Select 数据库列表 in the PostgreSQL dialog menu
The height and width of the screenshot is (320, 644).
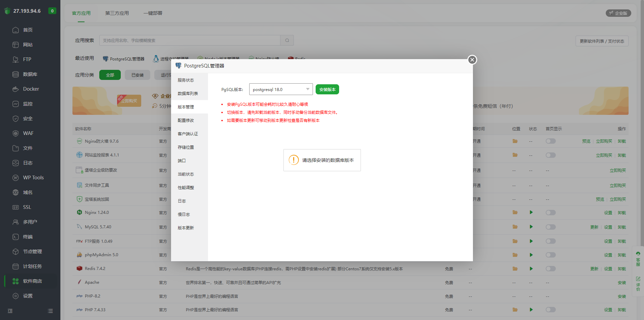point(188,93)
